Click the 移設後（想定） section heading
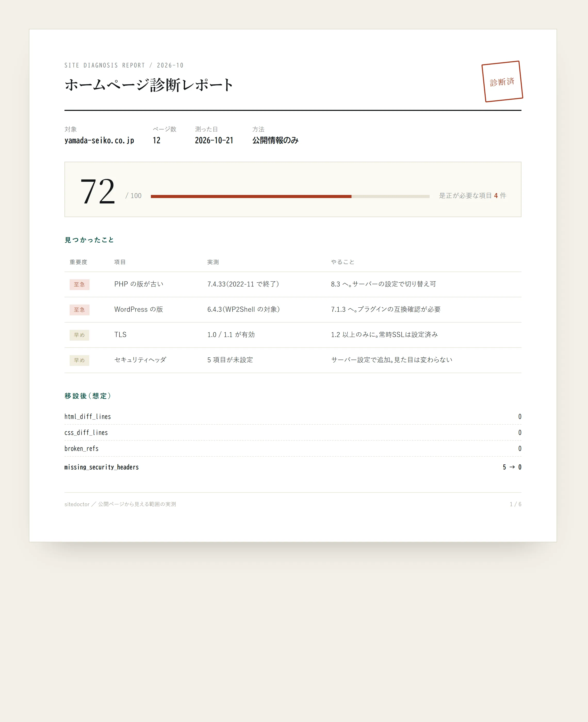This screenshot has height=722, width=588. tap(88, 396)
